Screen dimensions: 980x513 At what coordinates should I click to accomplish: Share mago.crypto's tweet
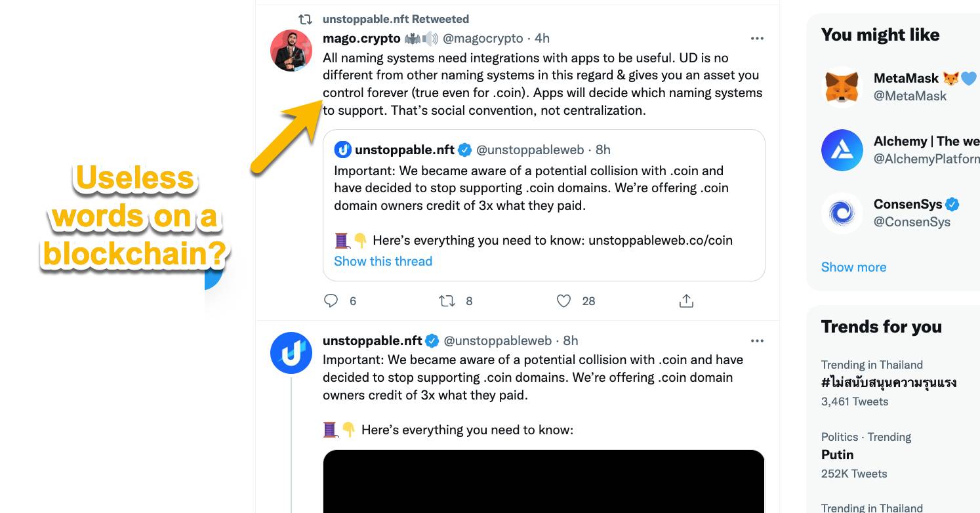(686, 301)
